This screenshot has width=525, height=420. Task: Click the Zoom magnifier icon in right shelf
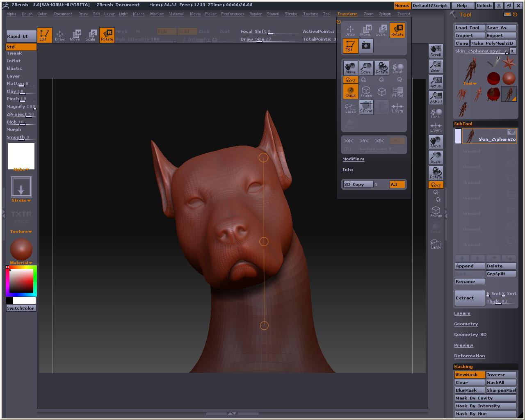[x=436, y=66]
